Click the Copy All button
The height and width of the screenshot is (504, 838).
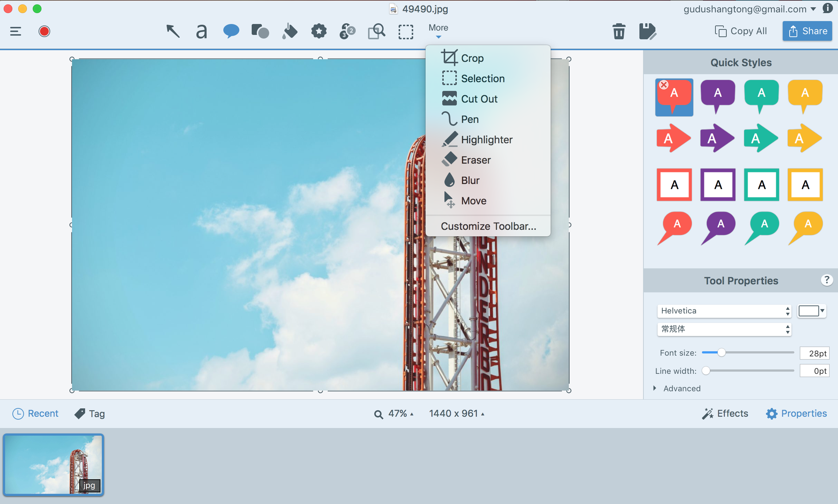741,31
